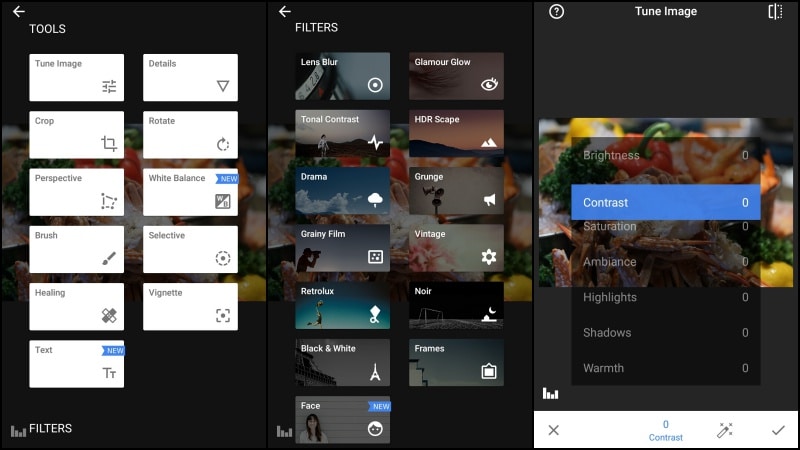Choose the Warmth adjustment option

665,368
